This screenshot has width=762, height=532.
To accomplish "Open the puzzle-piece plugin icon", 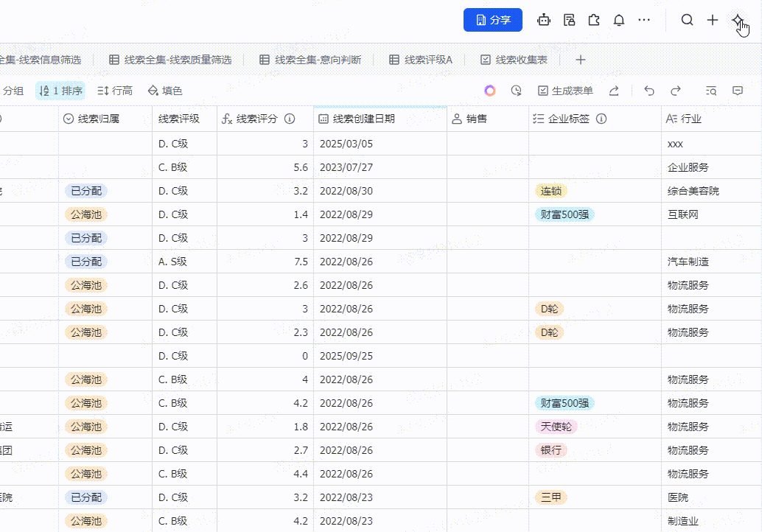I will coord(594,20).
